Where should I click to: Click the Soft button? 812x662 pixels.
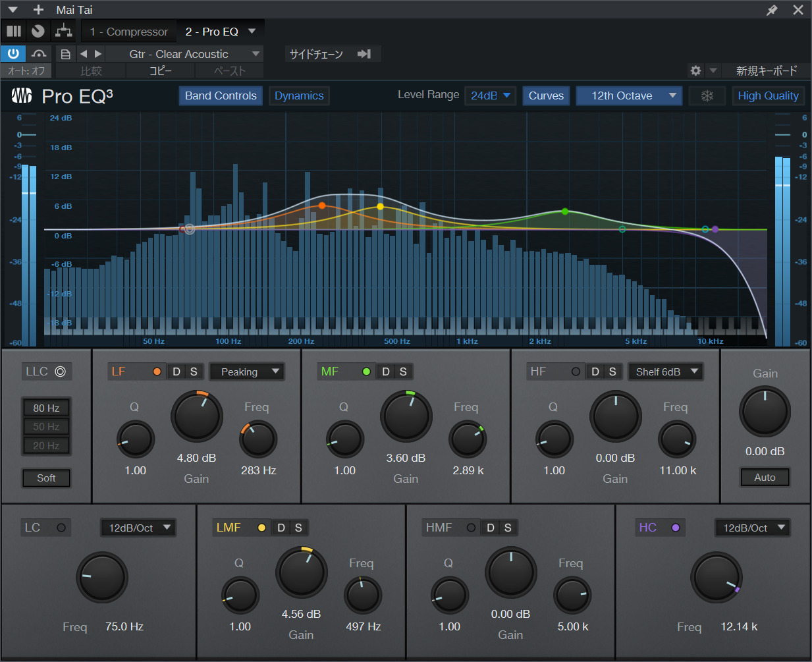(x=46, y=478)
